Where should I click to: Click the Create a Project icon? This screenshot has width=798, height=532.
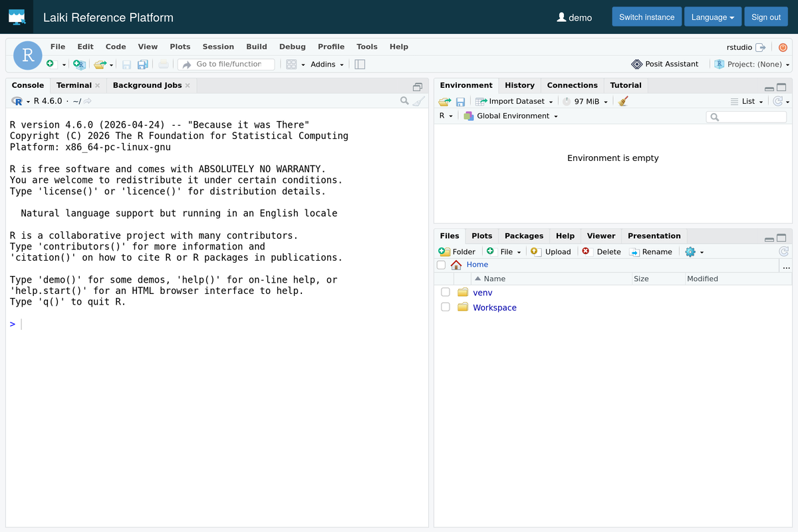(79, 65)
